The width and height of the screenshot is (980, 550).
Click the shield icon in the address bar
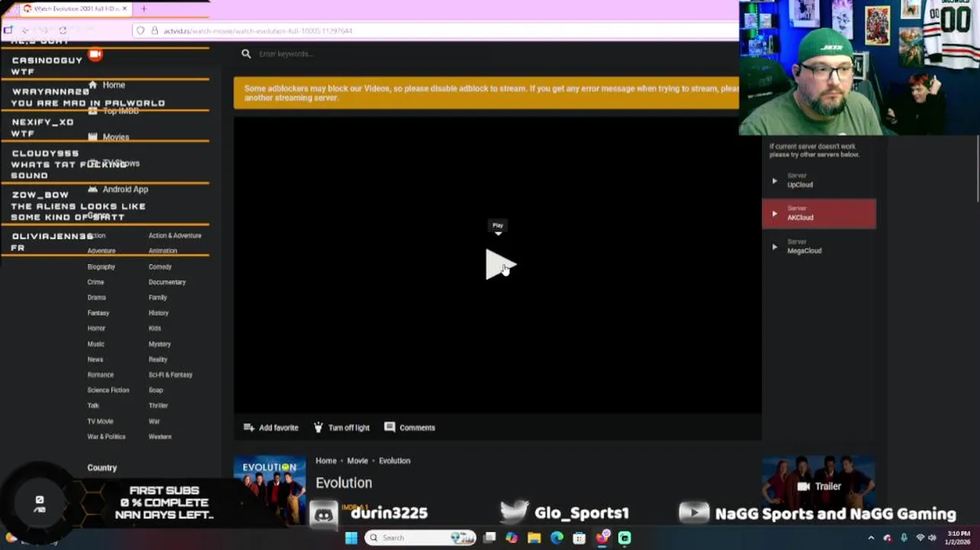point(140,31)
